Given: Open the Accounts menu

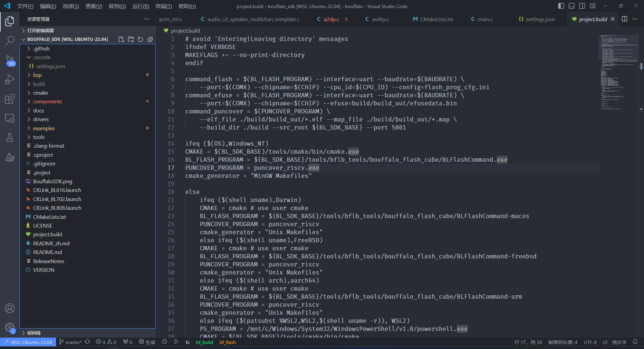Looking at the screenshot, I should point(10,308).
